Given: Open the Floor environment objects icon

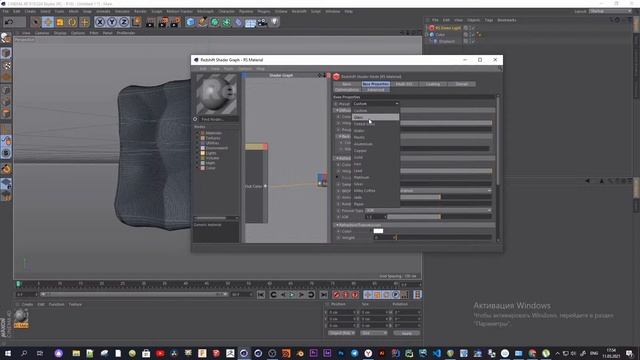Looking at the screenshot, I should pos(250,22).
